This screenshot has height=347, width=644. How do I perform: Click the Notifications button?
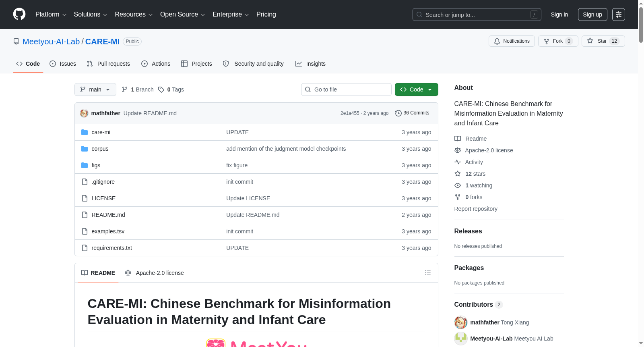(512, 41)
